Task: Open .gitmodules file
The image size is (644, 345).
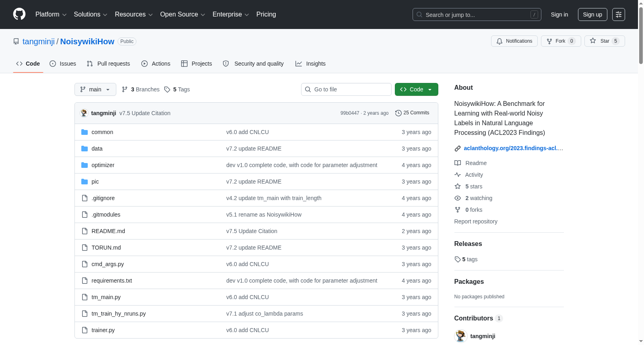Action: click(106, 215)
